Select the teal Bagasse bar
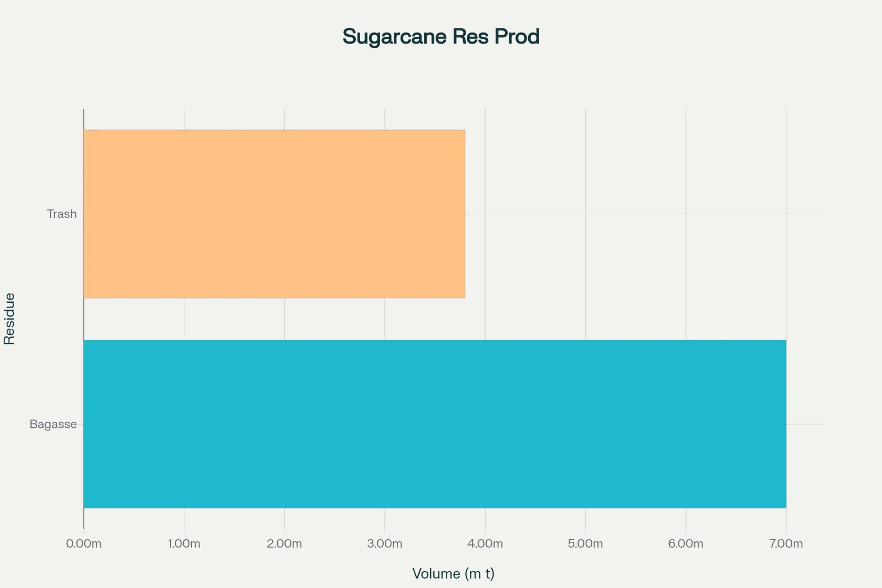This screenshot has width=882, height=588. [435, 424]
